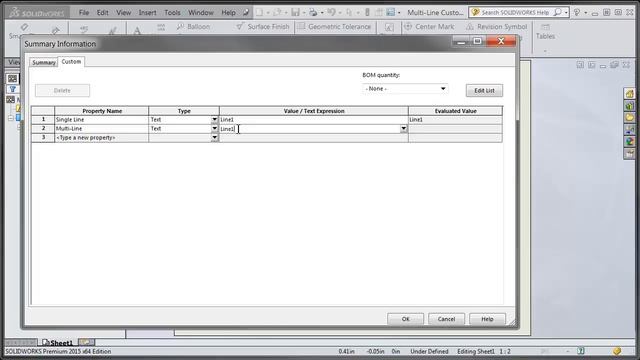Click the Surface Finish tool
The width and height of the screenshot is (640, 360).
point(262,27)
